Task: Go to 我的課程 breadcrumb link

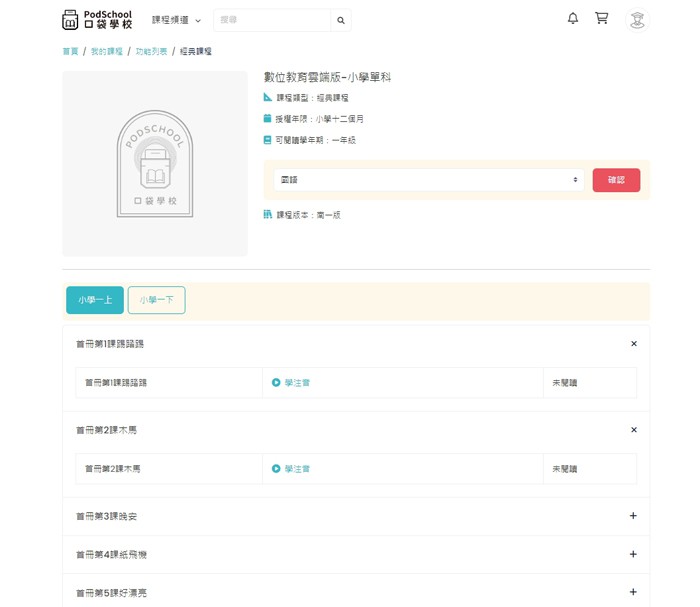Action: [x=106, y=51]
